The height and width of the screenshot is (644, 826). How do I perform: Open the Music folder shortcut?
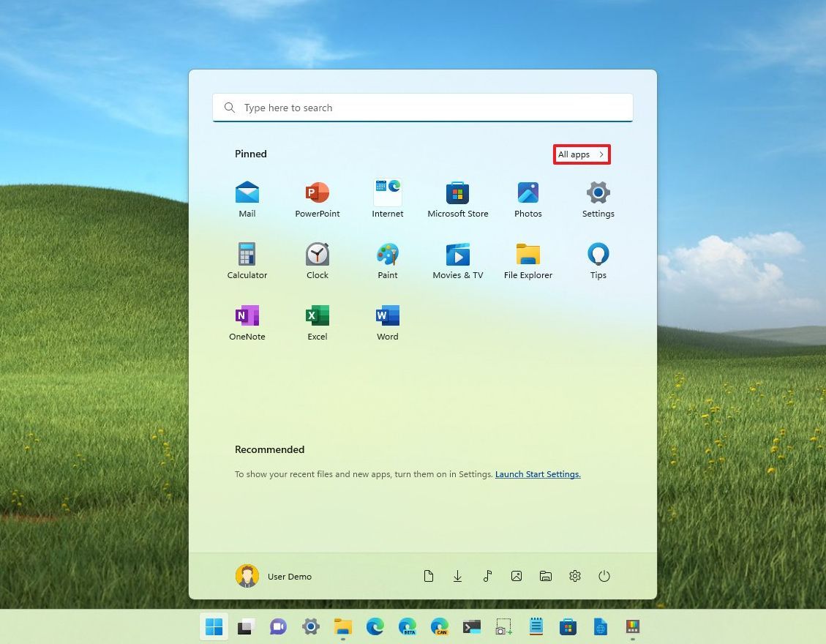[x=487, y=576]
